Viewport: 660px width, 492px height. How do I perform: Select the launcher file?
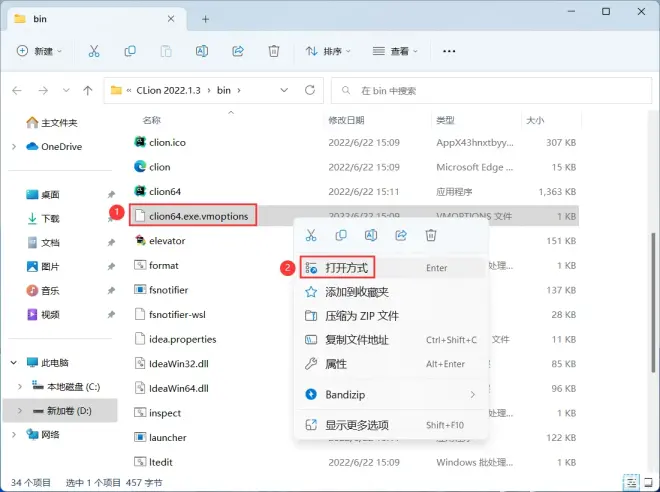point(168,438)
